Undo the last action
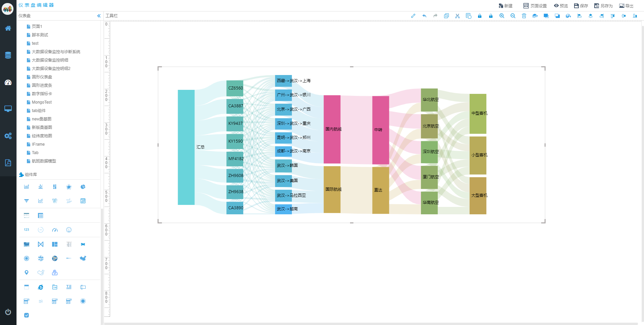The height and width of the screenshot is (325, 644). coord(424,16)
